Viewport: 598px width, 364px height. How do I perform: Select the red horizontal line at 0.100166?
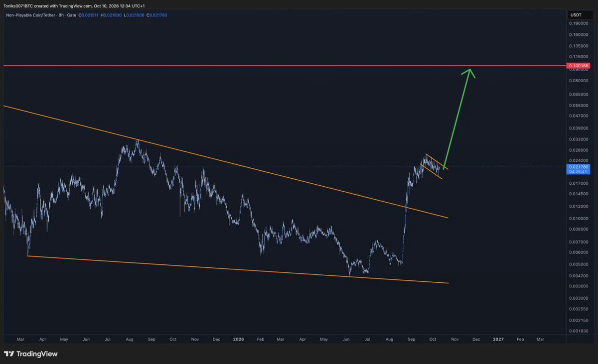coord(284,66)
